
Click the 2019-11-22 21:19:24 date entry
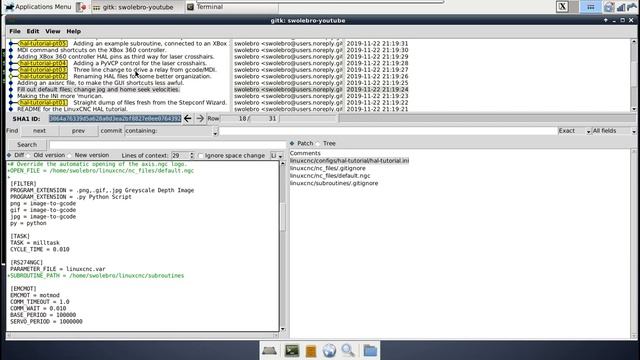377,89
